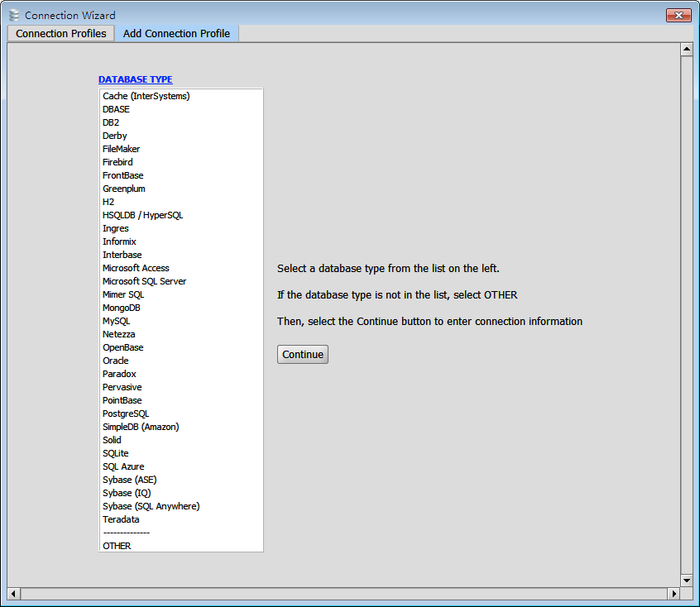
Task: Click the Continue button
Action: (303, 355)
